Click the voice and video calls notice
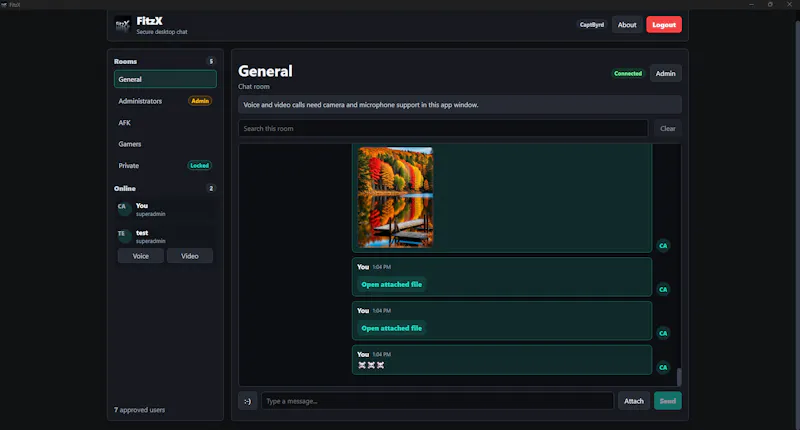The width and height of the screenshot is (800, 430). pyautogui.click(x=460, y=105)
